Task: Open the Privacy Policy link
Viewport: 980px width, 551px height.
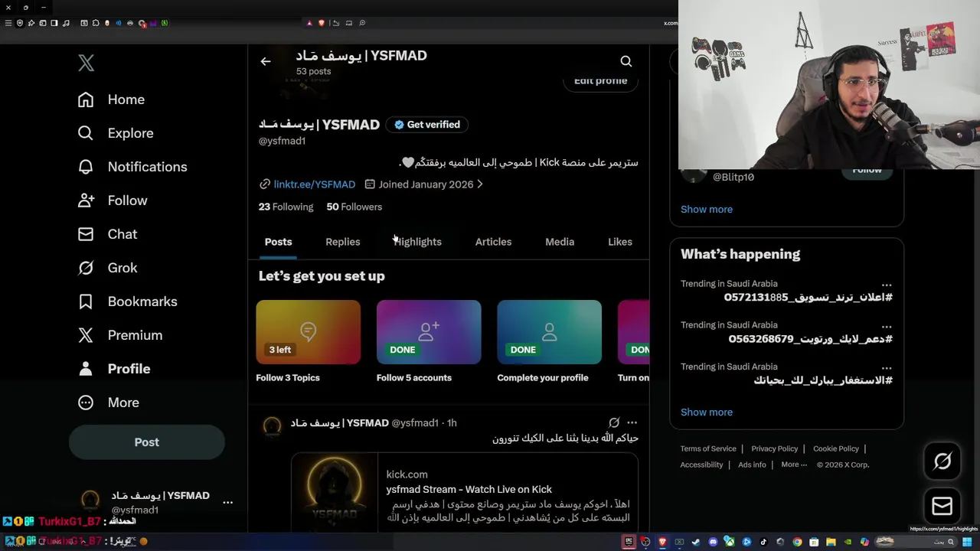Action: coord(775,449)
